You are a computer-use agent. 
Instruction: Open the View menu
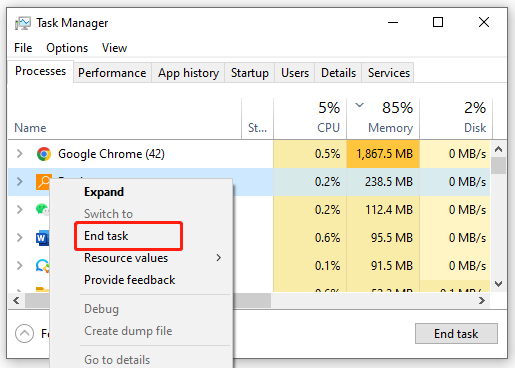114,48
